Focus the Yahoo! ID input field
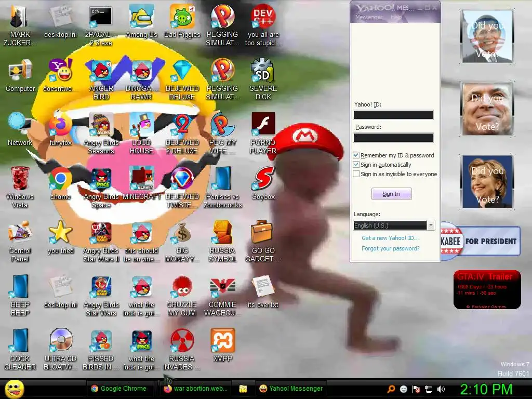 tap(393, 115)
